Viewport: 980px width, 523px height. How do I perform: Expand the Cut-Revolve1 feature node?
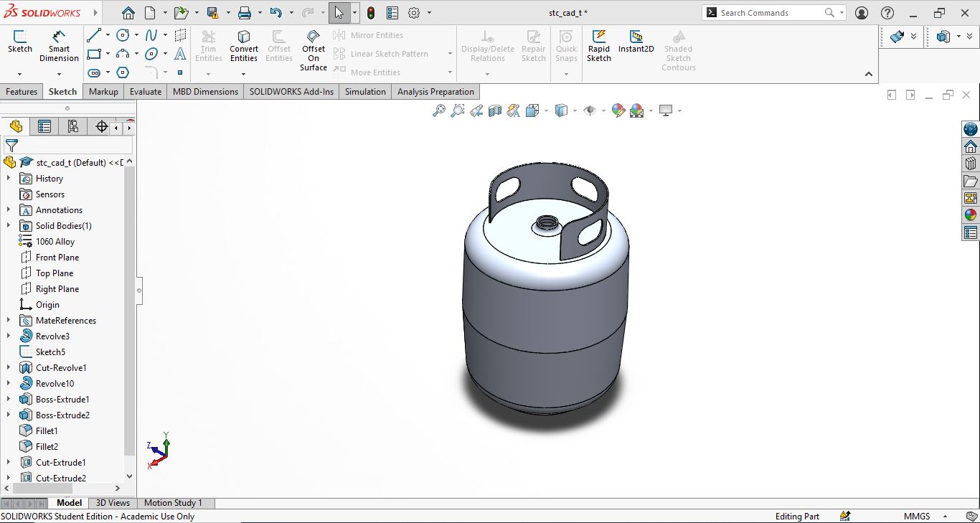click(x=9, y=368)
